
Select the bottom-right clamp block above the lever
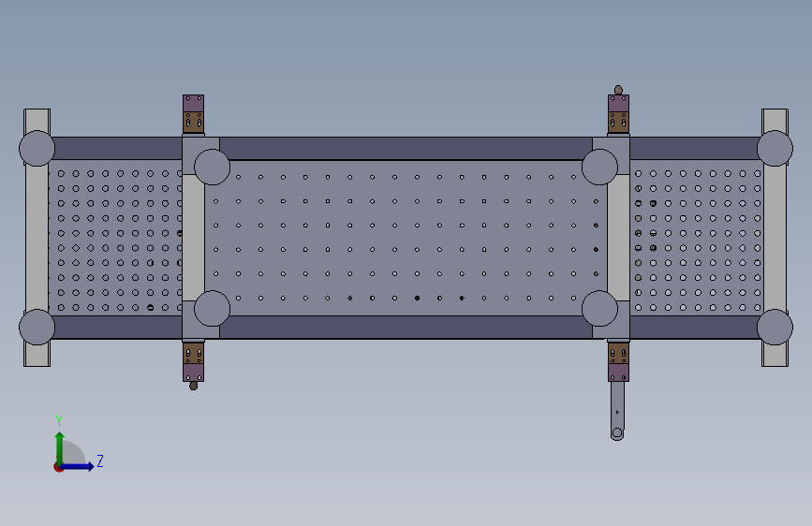point(618,361)
